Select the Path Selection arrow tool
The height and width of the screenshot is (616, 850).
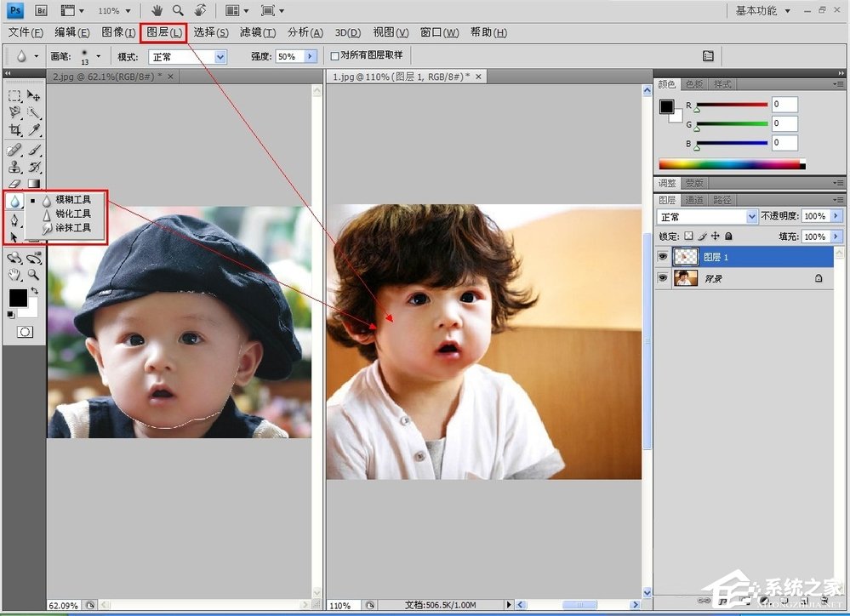pyautogui.click(x=14, y=237)
